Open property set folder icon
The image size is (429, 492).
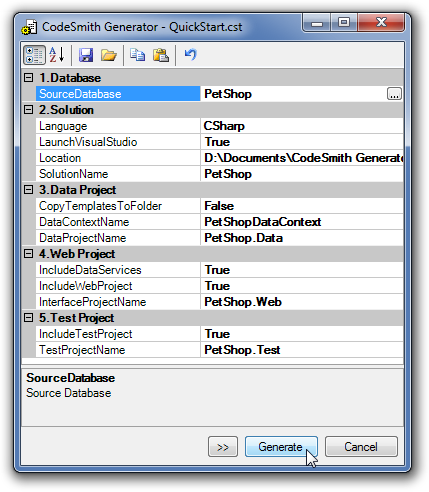tap(109, 55)
